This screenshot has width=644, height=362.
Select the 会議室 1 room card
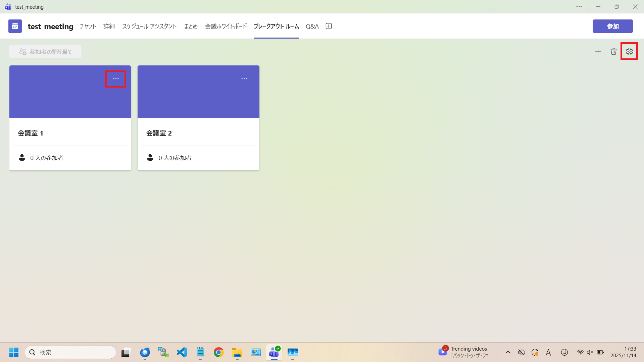pos(70,133)
